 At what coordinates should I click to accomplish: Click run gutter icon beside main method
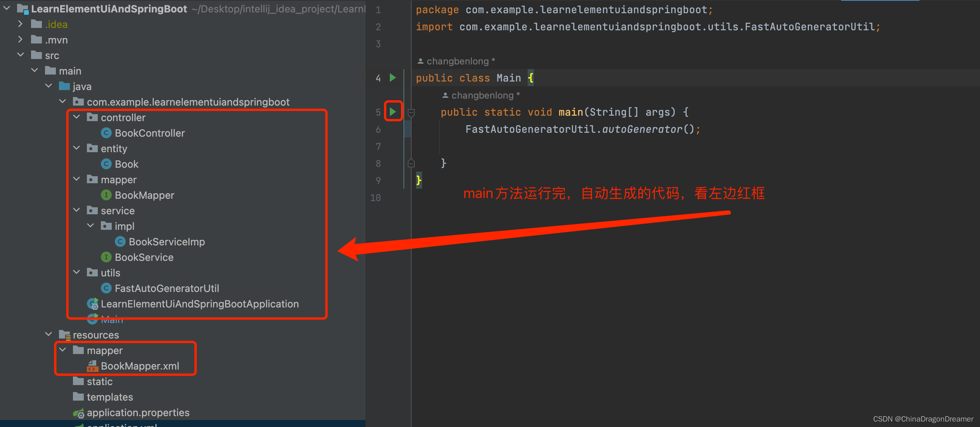(393, 112)
